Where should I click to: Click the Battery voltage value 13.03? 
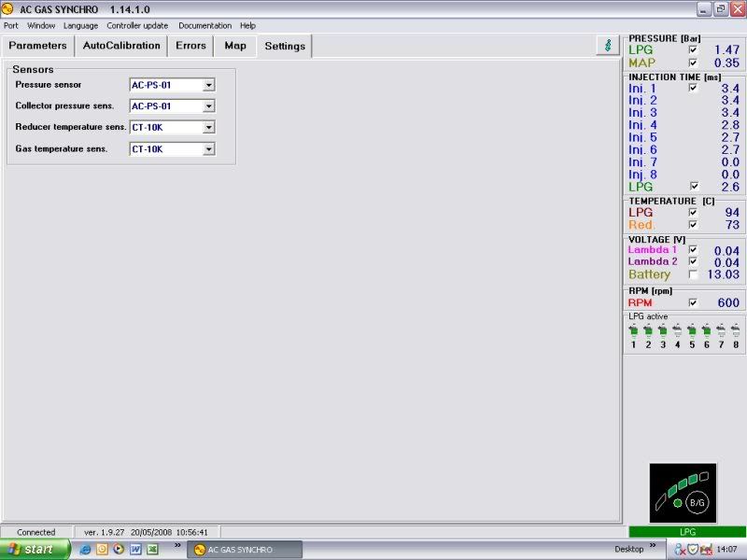pyautogui.click(x=723, y=274)
